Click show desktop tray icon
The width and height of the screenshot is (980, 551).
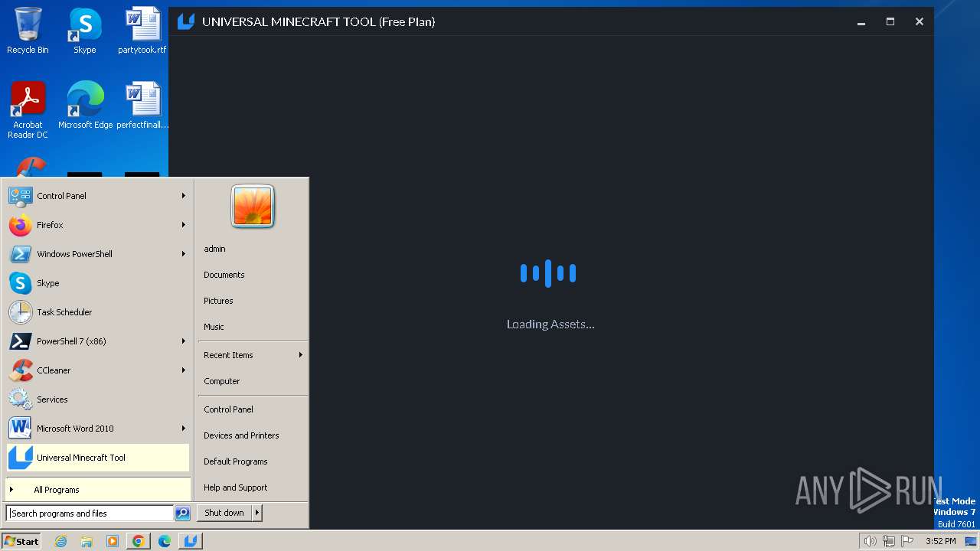click(971, 541)
